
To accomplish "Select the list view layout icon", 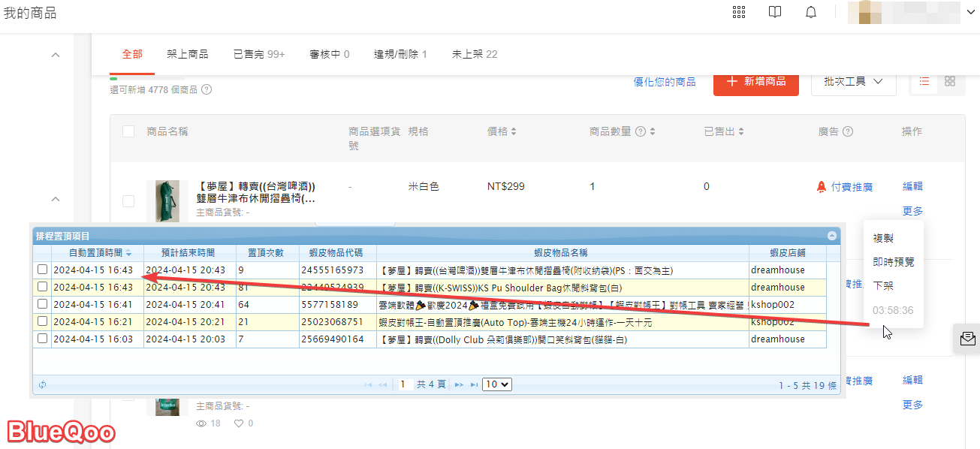I will click(924, 81).
